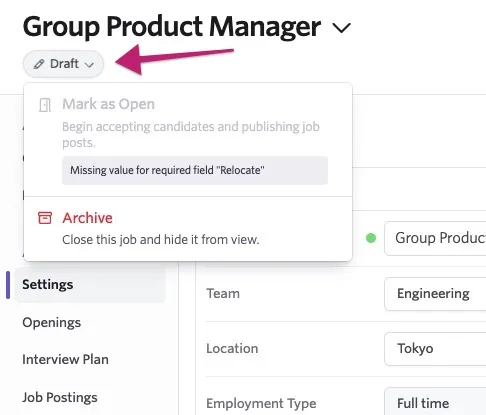Expand the Group Product Manager title chevron
The height and width of the screenshot is (415, 486).
click(342, 28)
